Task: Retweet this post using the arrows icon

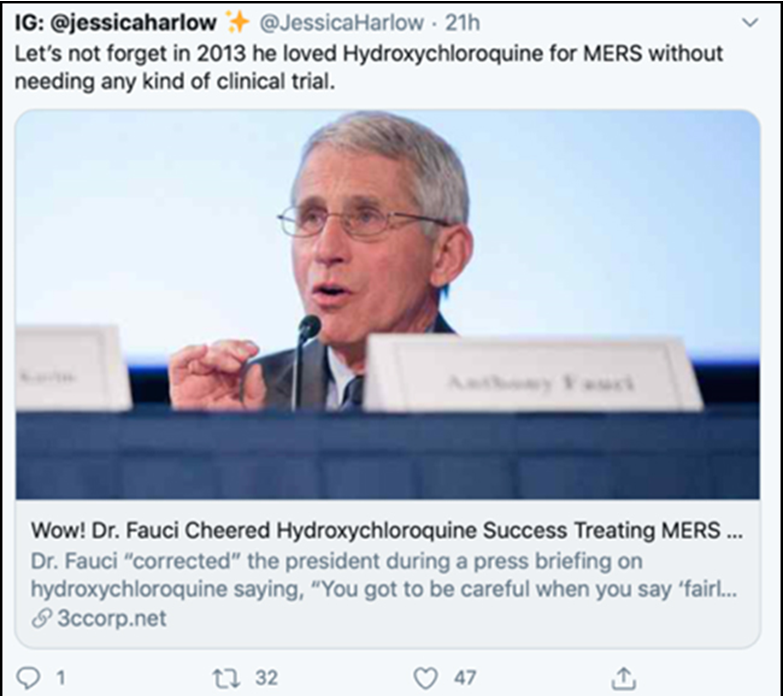Action: coord(227,678)
